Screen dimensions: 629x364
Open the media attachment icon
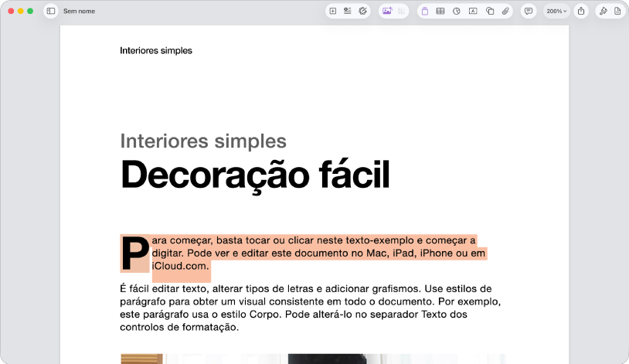[505, 12]
